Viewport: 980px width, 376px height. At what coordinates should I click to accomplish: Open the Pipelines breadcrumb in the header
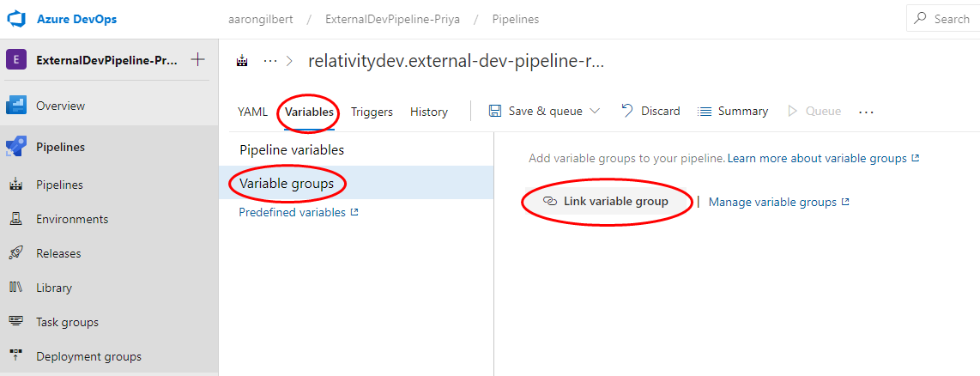(516, 19)
